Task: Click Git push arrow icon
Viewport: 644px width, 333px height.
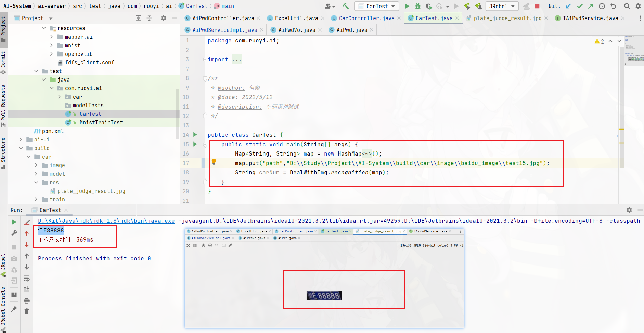Action: tap(591, 6)
